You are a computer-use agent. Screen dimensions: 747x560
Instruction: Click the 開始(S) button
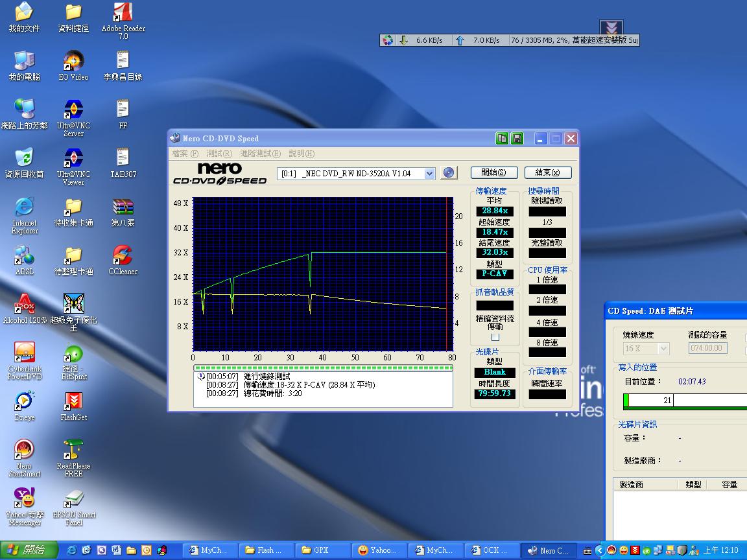pos(494,173)
